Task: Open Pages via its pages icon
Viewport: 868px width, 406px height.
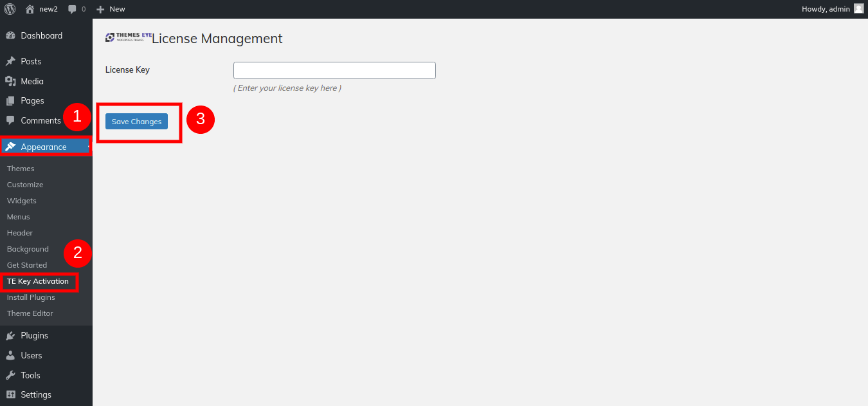Action: 12,100
